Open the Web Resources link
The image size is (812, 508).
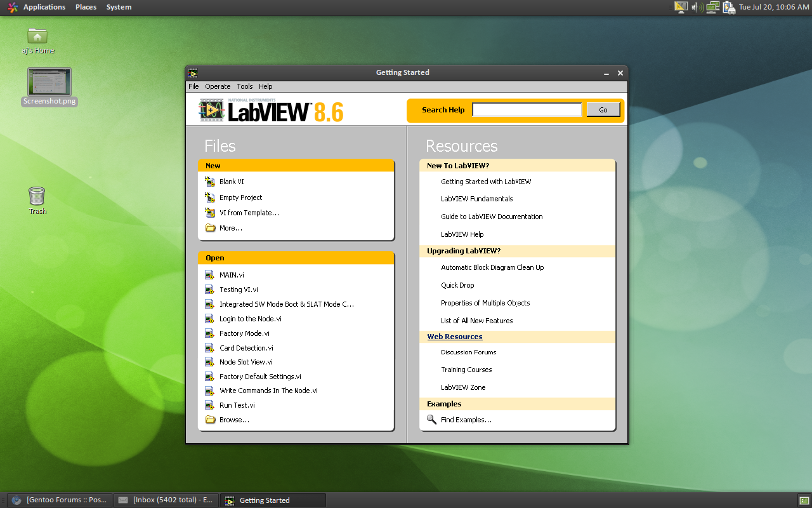pyautogui.click(x=455, y=337)
